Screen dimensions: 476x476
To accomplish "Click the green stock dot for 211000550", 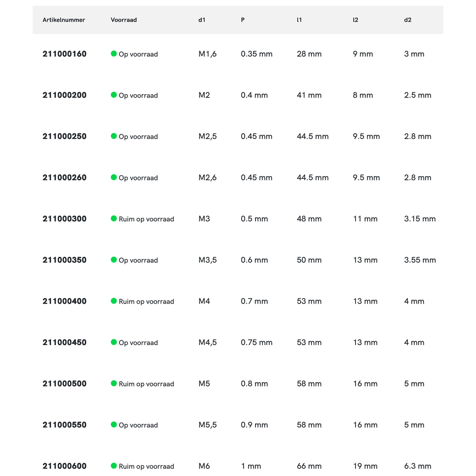I will pos(114,425).
